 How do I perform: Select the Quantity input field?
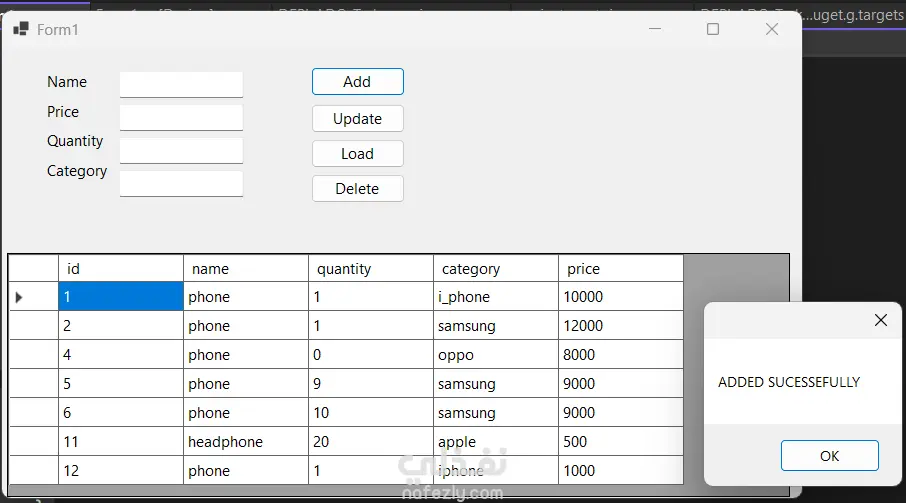point(181,150)
